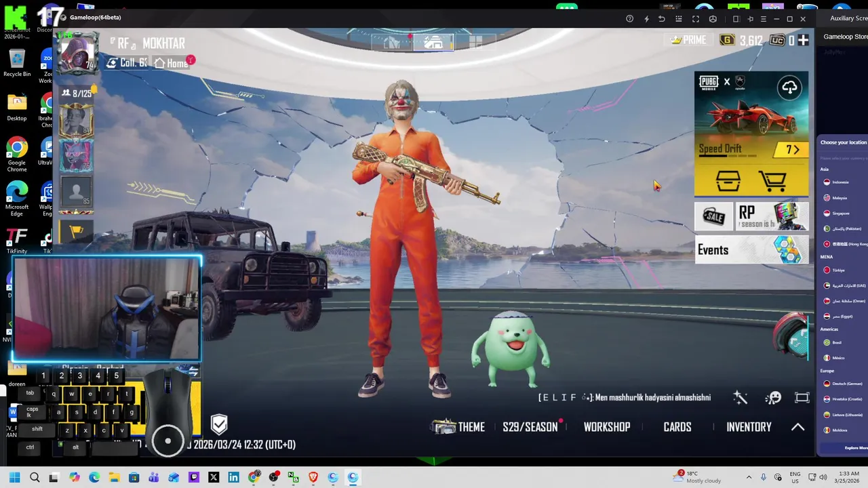Select Deutsch (German) in location list
This screenshot has width=868, height=488.
(x=843, y=384)
